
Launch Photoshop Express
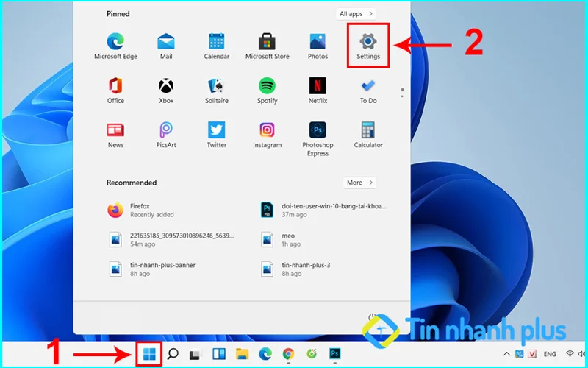(x=318, y=139)
